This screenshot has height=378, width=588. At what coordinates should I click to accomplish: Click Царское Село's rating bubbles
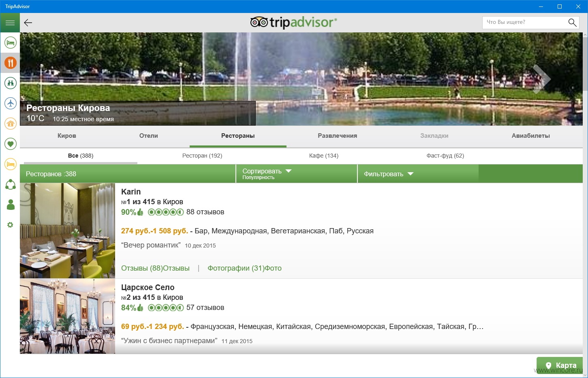pyautogui.click(x=166, y=308)
